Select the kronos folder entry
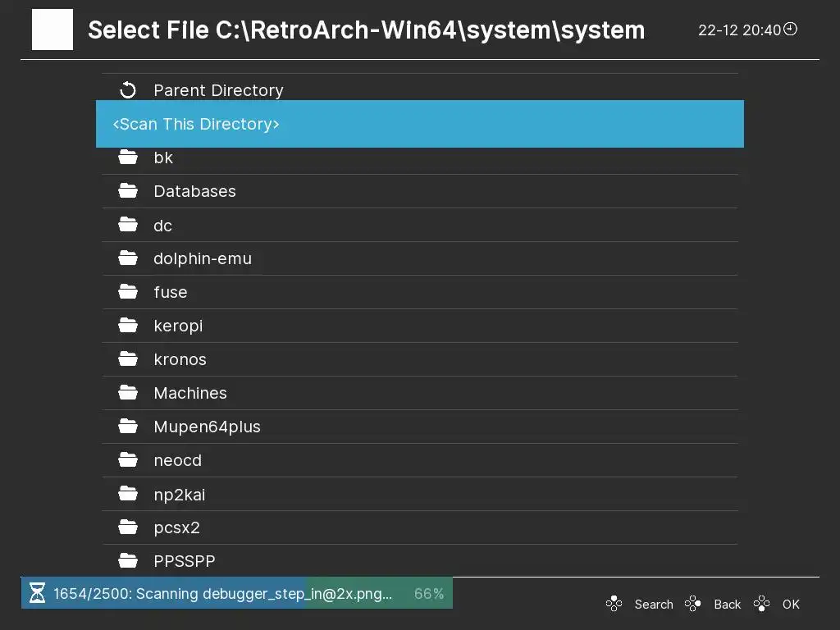This screenshot has width=840, height=630. point(180,359)
